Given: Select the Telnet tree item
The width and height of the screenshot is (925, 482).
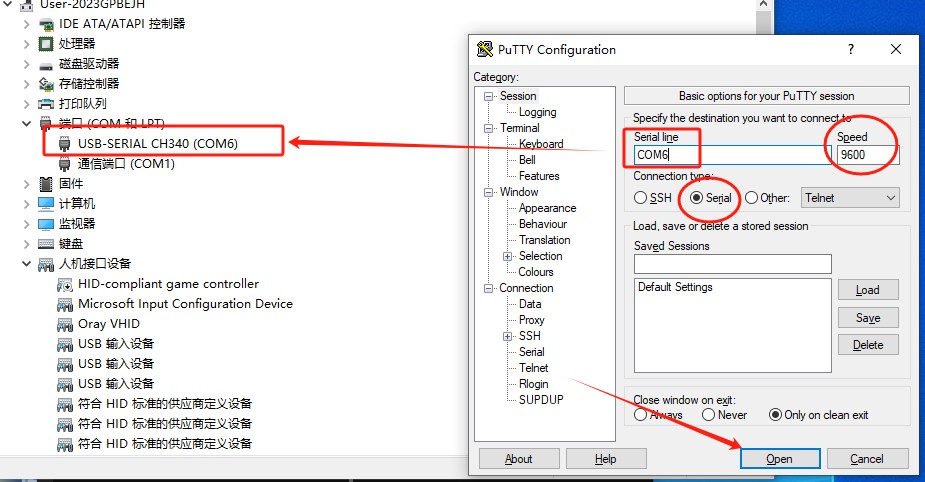Looking at the screenshot, I should pos(533,368).
